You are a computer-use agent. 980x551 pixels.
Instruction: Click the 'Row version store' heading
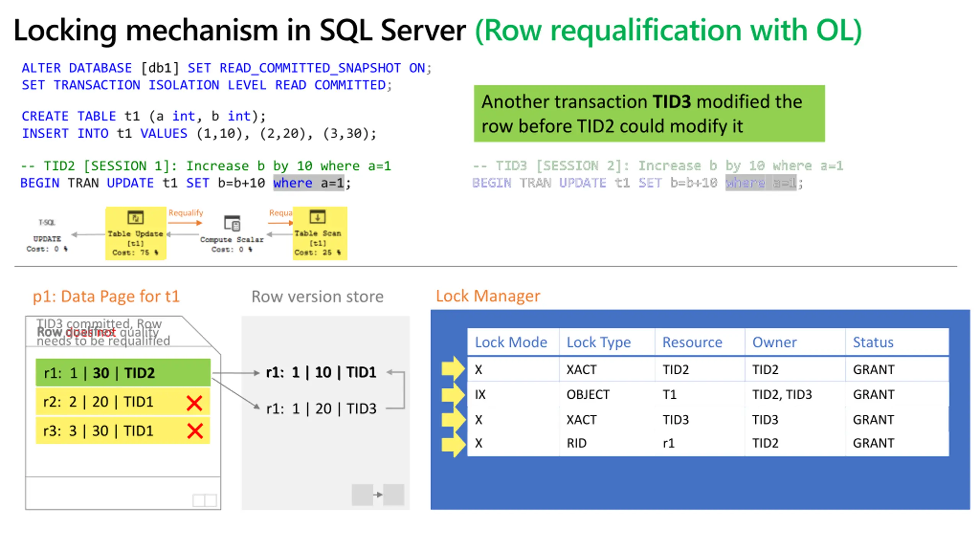tap(317, 297)
